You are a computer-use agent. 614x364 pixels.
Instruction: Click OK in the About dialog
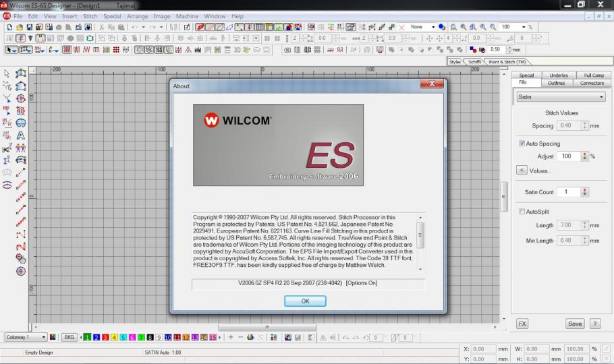pos(305,301)
